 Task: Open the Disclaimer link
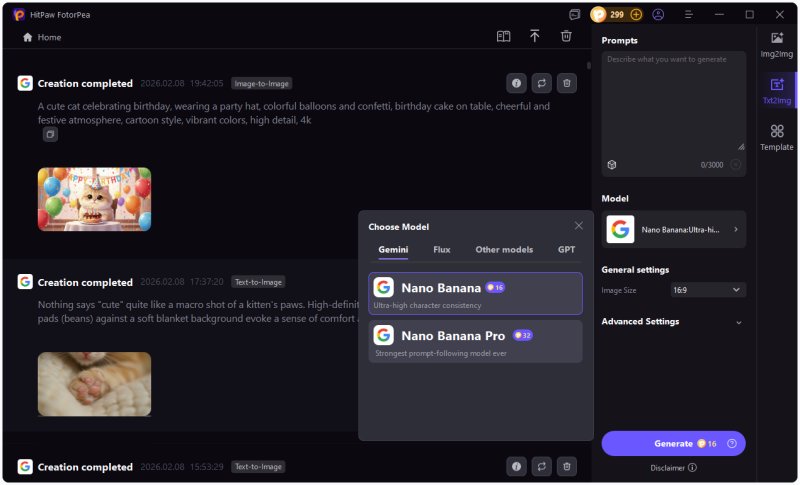pos(673,467)
